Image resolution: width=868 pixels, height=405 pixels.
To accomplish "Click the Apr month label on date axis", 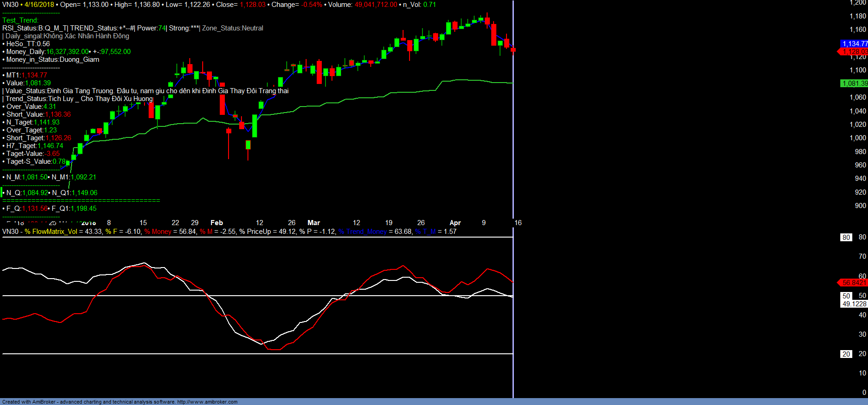I will (455, 223).
